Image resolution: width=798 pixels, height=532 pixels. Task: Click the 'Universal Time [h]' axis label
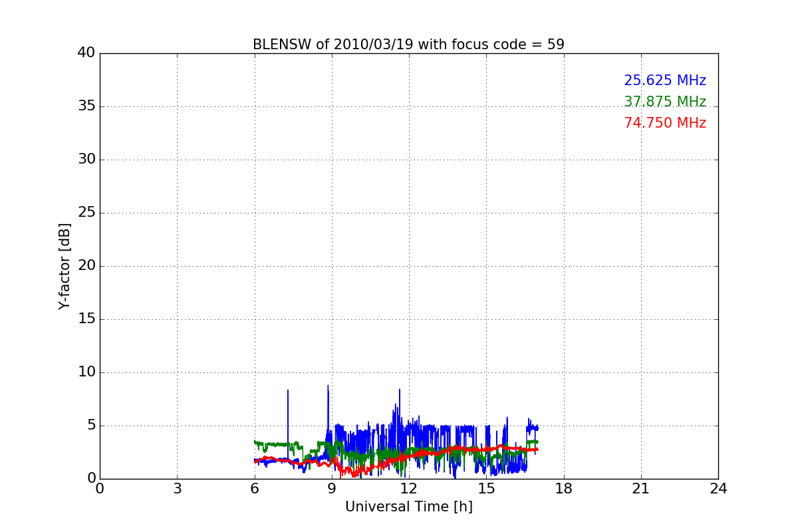point(409,507)
